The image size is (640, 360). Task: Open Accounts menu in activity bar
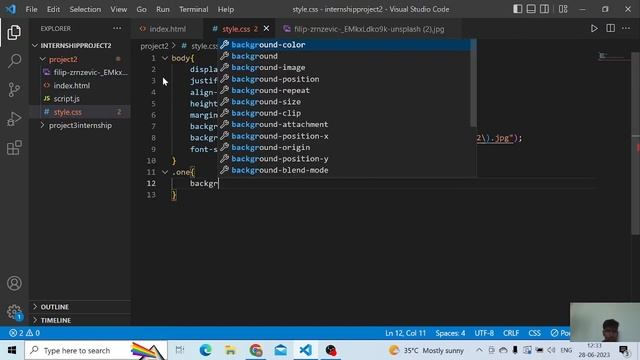(14, 283)
